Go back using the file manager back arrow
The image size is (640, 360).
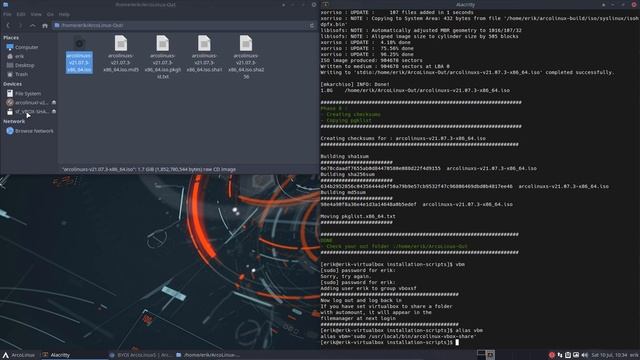[8, 25]
